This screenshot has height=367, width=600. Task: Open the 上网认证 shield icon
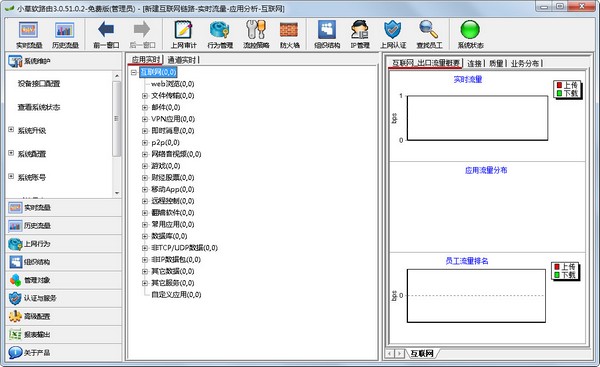[x=393, y=35]
